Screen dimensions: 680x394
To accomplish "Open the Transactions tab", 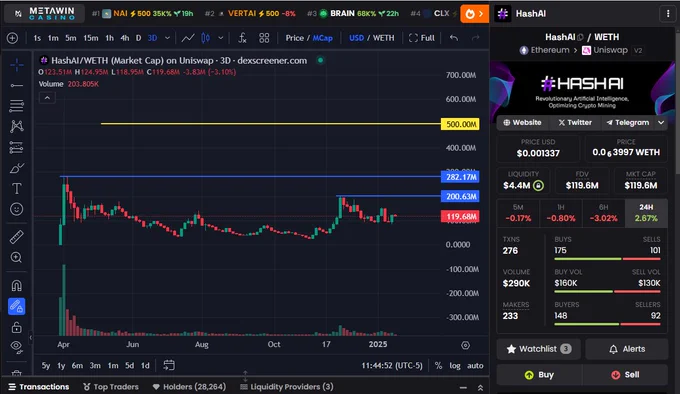I will [x=39, y=387].
